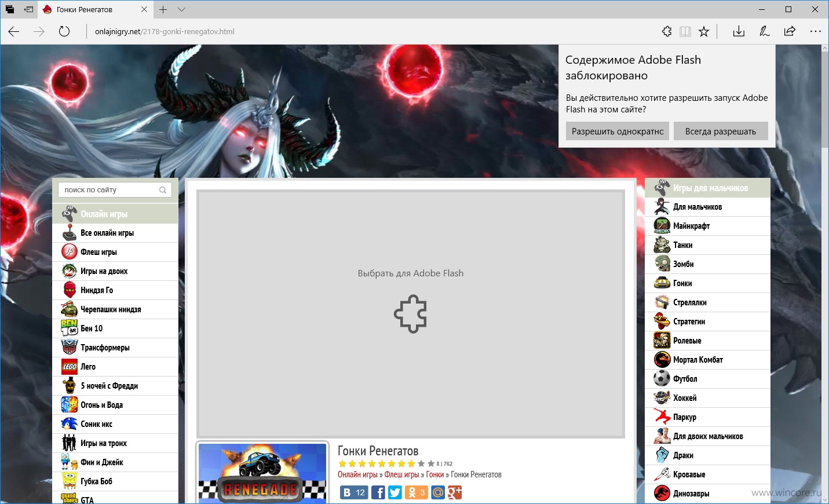Open Ниндзя Го category

coord(115,290)
